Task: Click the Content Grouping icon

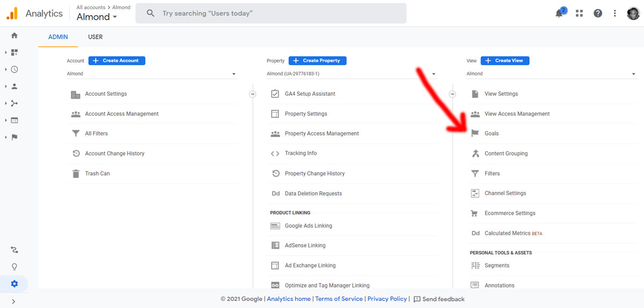Action: [x=475, y=154]
